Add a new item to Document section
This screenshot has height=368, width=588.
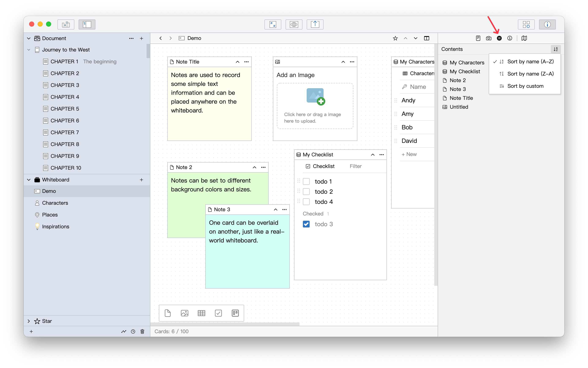coord(142,38)
